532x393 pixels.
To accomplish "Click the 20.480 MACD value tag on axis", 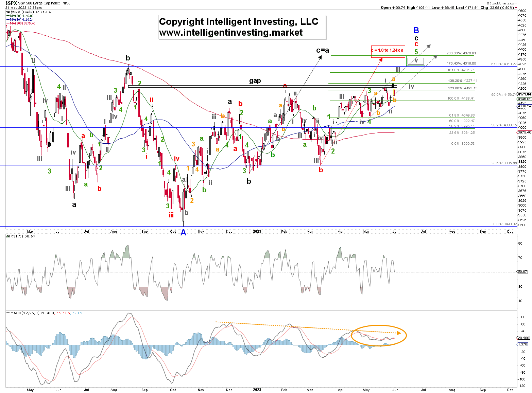I will coord(524,338).
